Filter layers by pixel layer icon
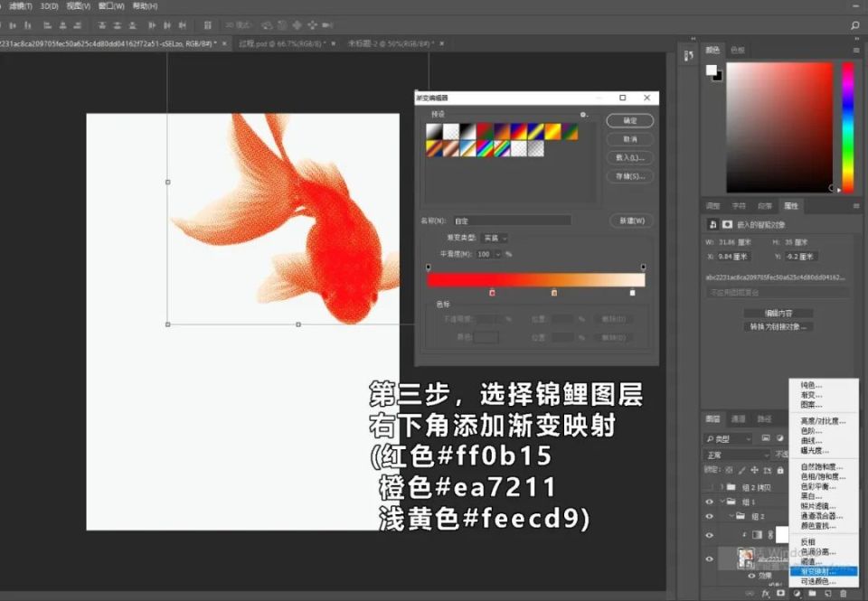Image resolution: width=868 pixels, height=601 pixels. (766, 438)
